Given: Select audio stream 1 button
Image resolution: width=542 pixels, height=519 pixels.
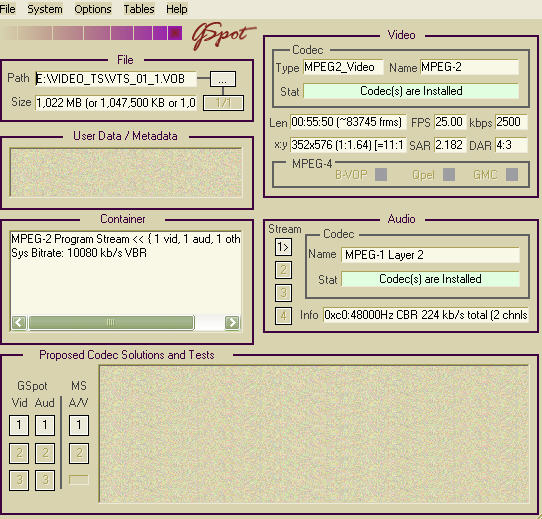Looking at the screenshot, I should point(283,247).
